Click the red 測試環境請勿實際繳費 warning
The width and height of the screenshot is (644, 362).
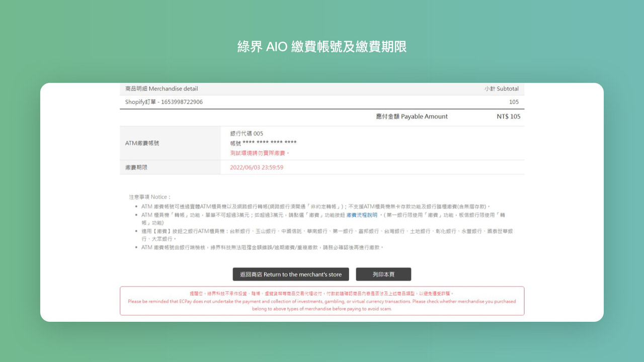tap(260, 153)
